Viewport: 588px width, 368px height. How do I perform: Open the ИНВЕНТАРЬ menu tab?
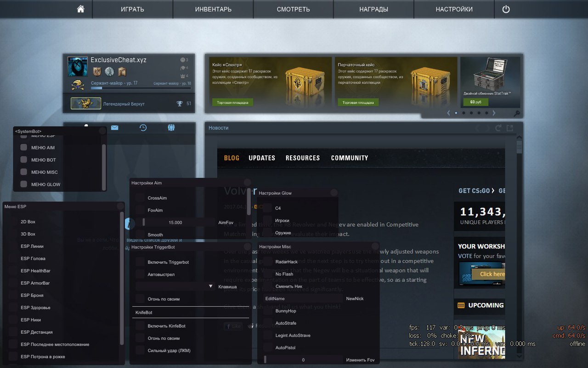(x=213, y=9)
